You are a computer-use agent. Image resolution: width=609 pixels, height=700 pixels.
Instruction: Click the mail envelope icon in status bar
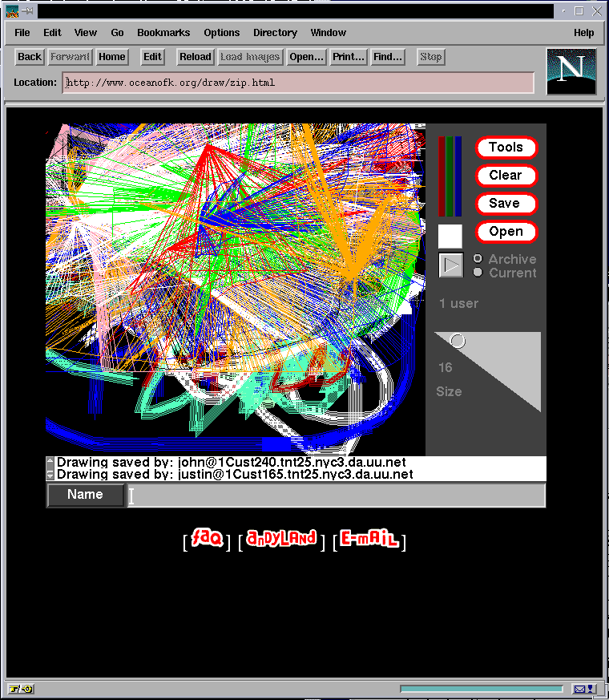click(579, 689)
